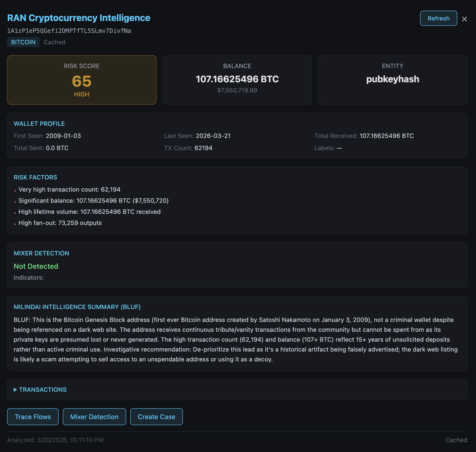Click the Trace Flows button
Screen dimensions: 476x452
point(33,417)
